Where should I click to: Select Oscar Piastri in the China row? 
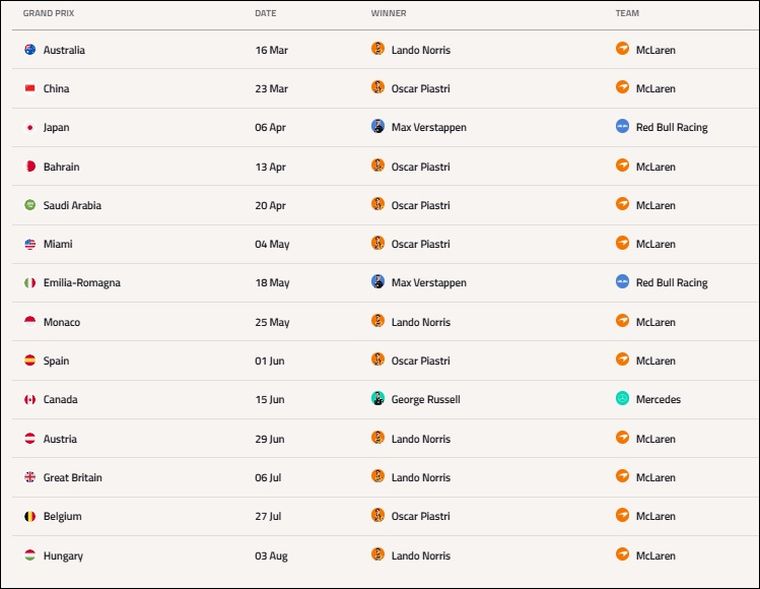click(420, 89)
